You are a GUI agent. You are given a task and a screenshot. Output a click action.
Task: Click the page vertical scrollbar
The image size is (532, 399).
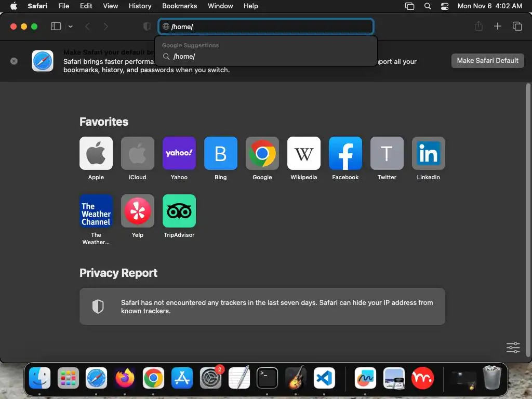click(528, 220)
